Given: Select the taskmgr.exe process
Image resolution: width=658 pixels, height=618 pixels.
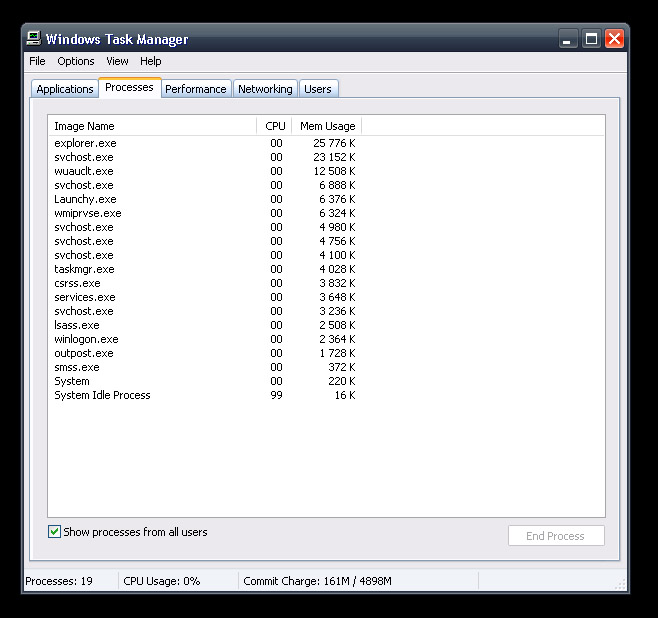Looking at the screenshot, I should pyautogui.click(x=205, y=269).
